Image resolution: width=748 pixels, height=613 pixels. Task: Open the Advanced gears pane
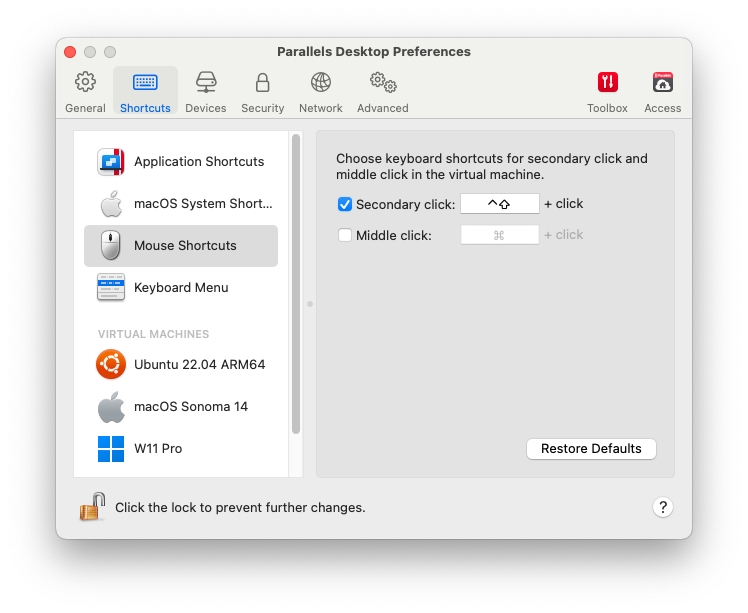[x=382, y=83]
